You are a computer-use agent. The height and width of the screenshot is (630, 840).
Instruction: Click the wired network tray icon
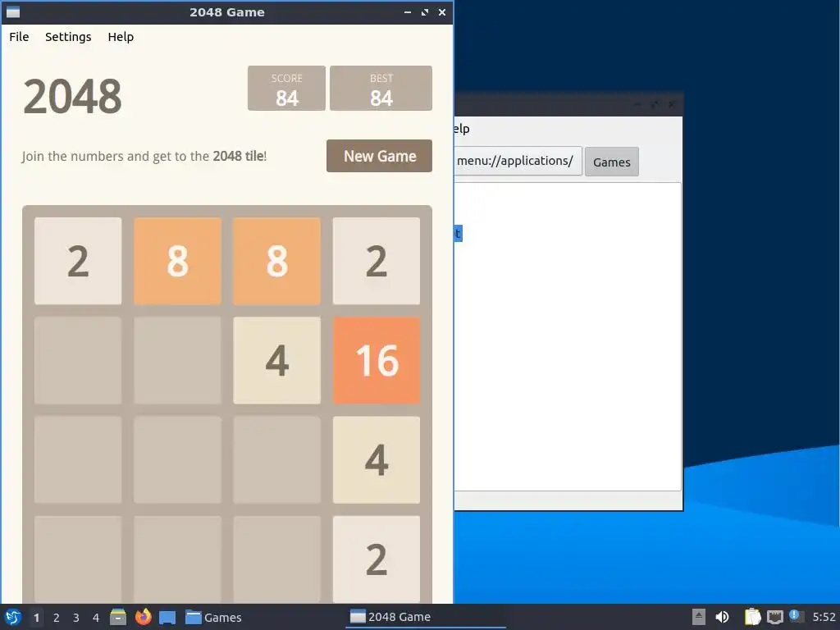coord(774,617)
